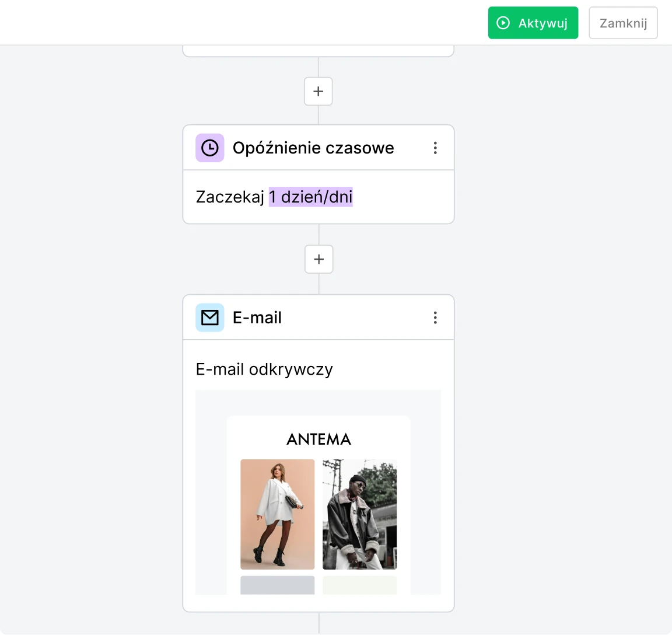Viewport: 672px width, 635px height.
Task: Open the kebab menu on Opóźnienie czasowe
Action: point(435,148)
